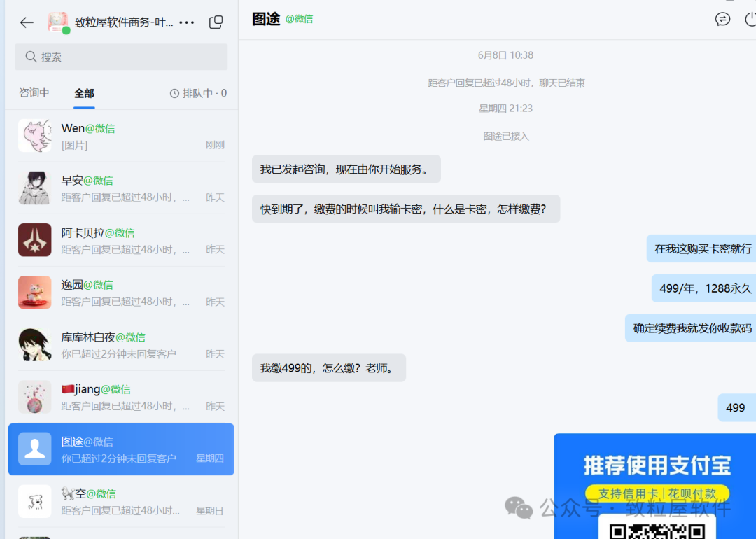Click the reply bubble 在我这购买卡密就行
Viewport: 756px width, 539px height.
pos(703,248)
